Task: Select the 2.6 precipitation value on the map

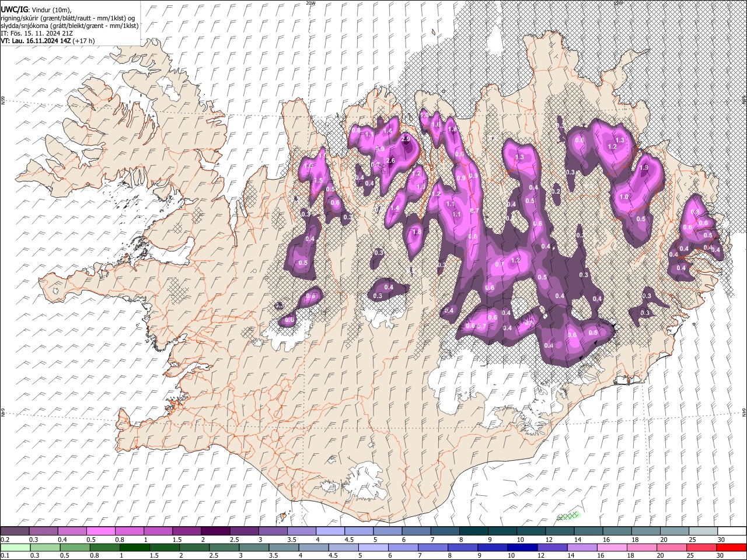Action: pos(391,161)
